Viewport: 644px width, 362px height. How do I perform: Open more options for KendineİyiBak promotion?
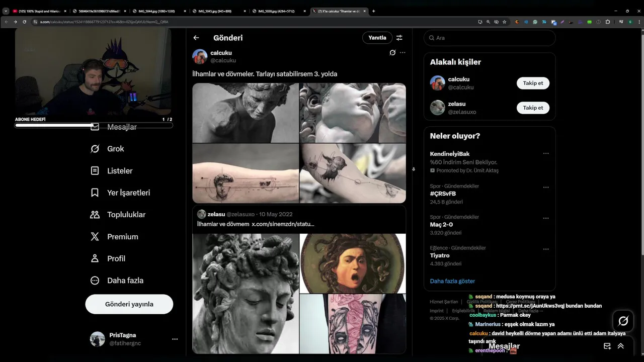(x=546, y=153)
